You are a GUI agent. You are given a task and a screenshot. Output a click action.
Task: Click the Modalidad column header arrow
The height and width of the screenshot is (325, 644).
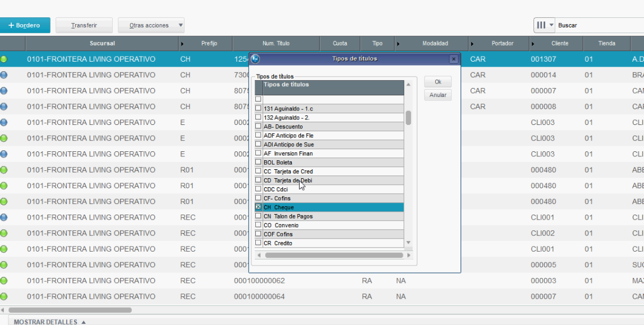398,44
